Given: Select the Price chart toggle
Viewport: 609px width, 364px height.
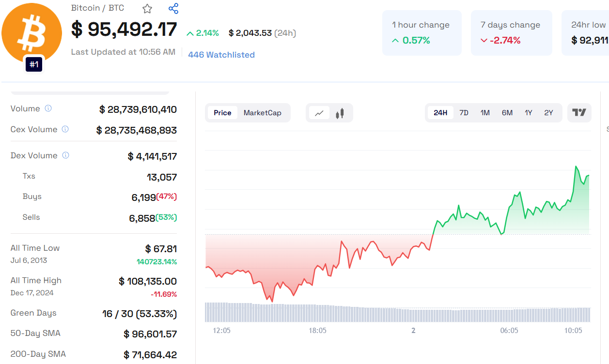Looking at the screenshot, I should click(x=222, y=113).
